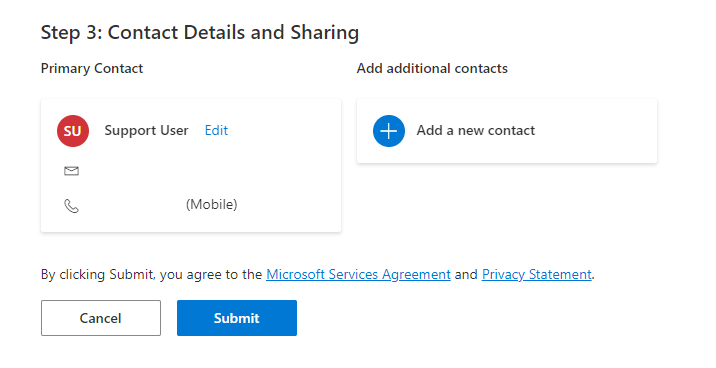The width and height of the screenshot is (716, 368).
Task: Click the envelope email icon
Action: 71,171
